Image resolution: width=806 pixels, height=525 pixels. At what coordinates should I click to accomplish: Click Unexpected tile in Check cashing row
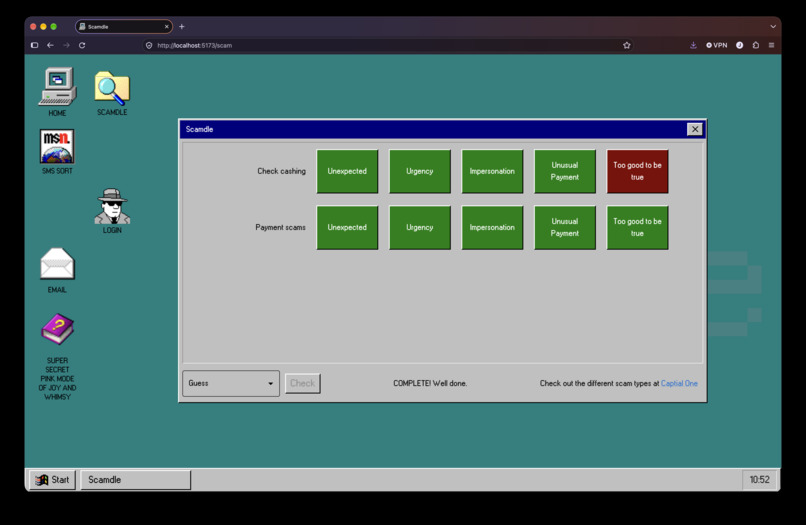347,171
